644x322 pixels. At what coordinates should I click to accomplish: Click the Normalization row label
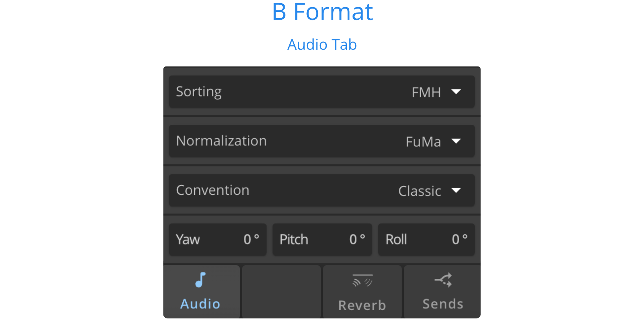pos(221,141)
